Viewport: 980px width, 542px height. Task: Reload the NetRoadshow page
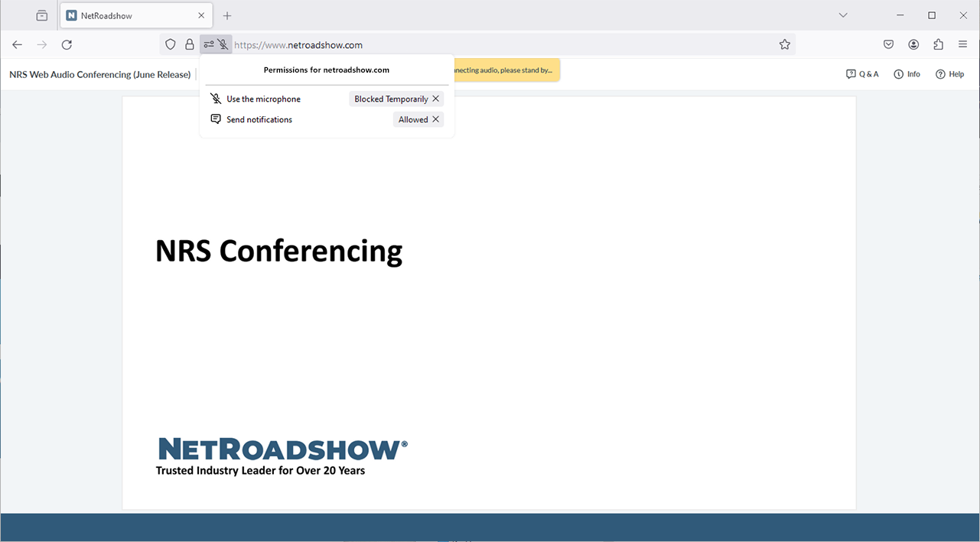67,44
